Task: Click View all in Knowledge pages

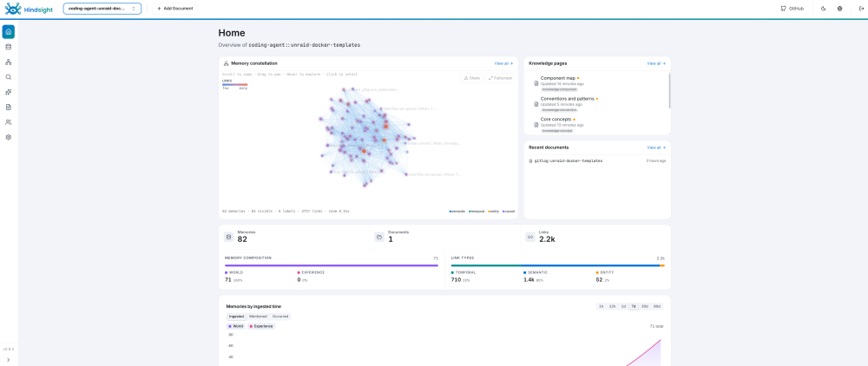Action: coord(656,63)
